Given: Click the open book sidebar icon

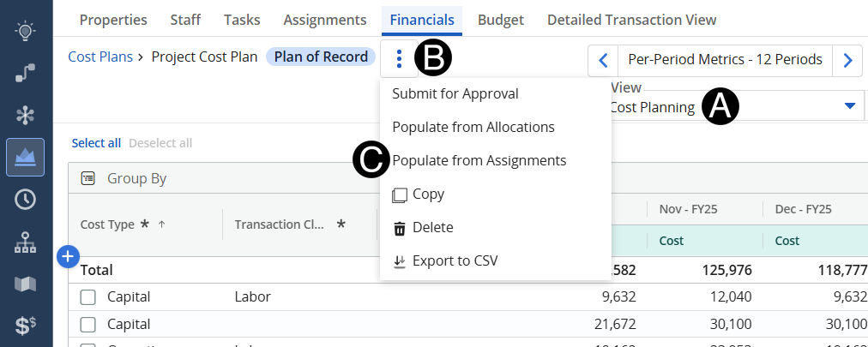Looking at the screenshot, I should 26,284.
